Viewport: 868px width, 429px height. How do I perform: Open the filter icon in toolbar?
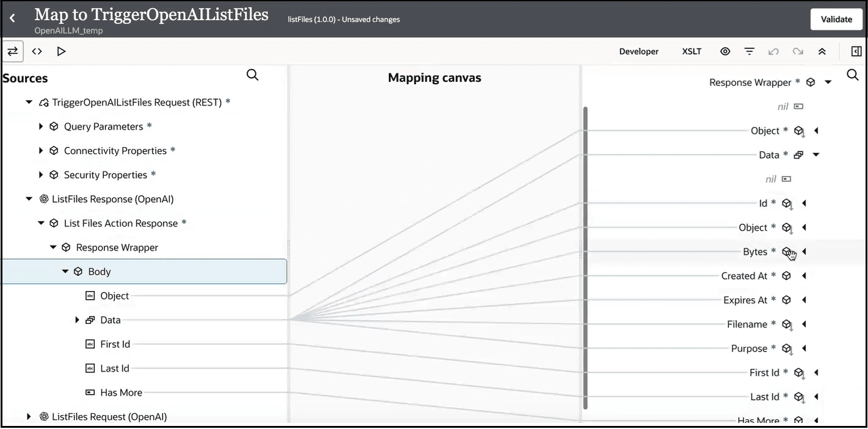click(x=750, y=52)
